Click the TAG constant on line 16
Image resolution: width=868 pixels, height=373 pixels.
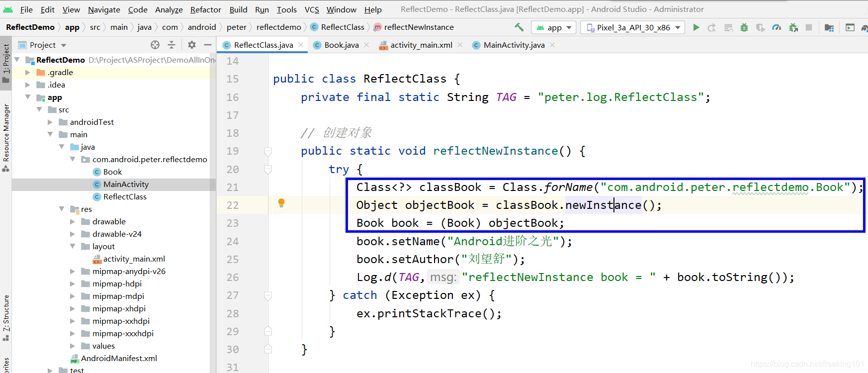pos(506,97)
